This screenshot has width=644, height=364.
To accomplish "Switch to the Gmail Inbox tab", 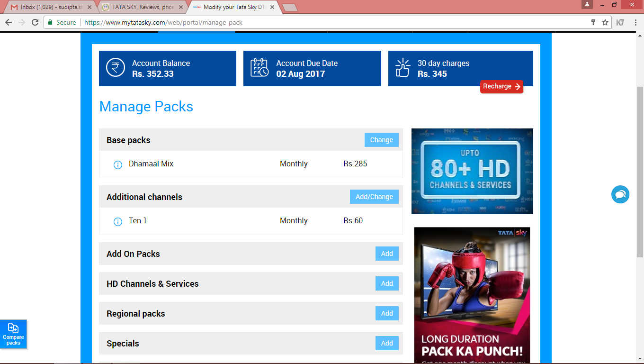I will coord(47,7).
